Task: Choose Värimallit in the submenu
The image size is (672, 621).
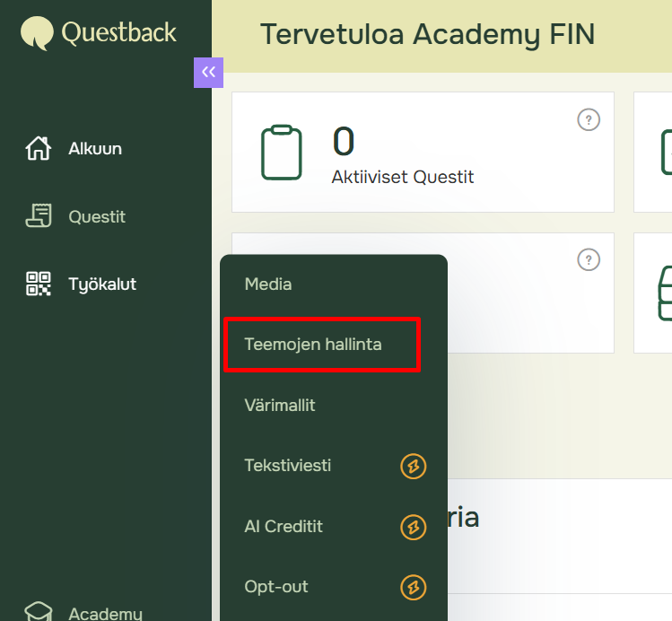Action: [280, 406]
